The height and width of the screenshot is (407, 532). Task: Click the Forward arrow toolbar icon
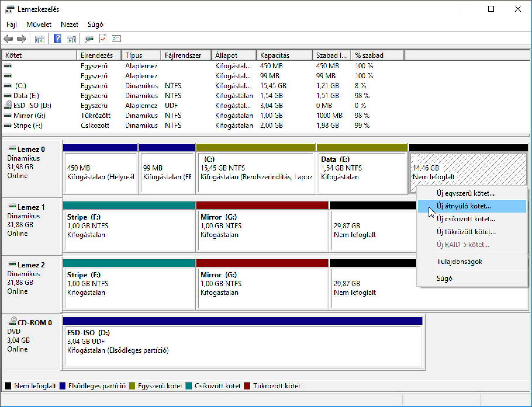click(22, 39)
